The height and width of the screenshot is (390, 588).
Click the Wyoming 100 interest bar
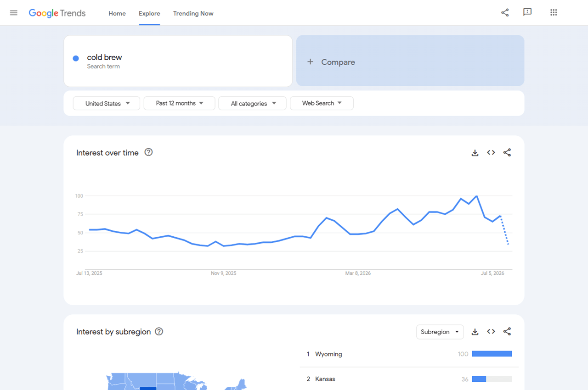(x=492, y=354)
